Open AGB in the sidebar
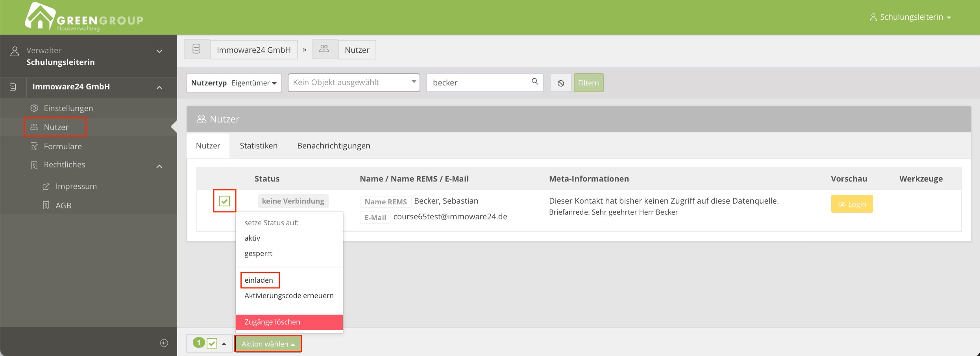 (63, 206)
